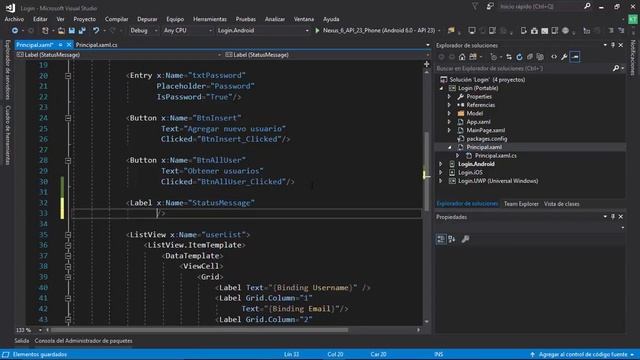
Task: Click the Open File folder icon
Action: 61,31
